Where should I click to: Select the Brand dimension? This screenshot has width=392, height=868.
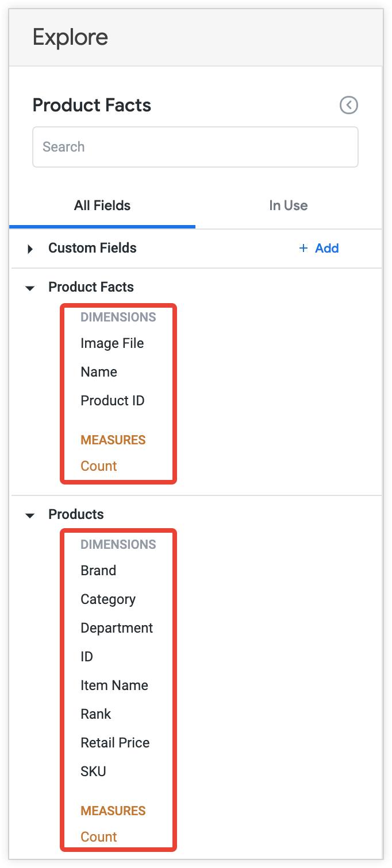(x=98, y=570)
